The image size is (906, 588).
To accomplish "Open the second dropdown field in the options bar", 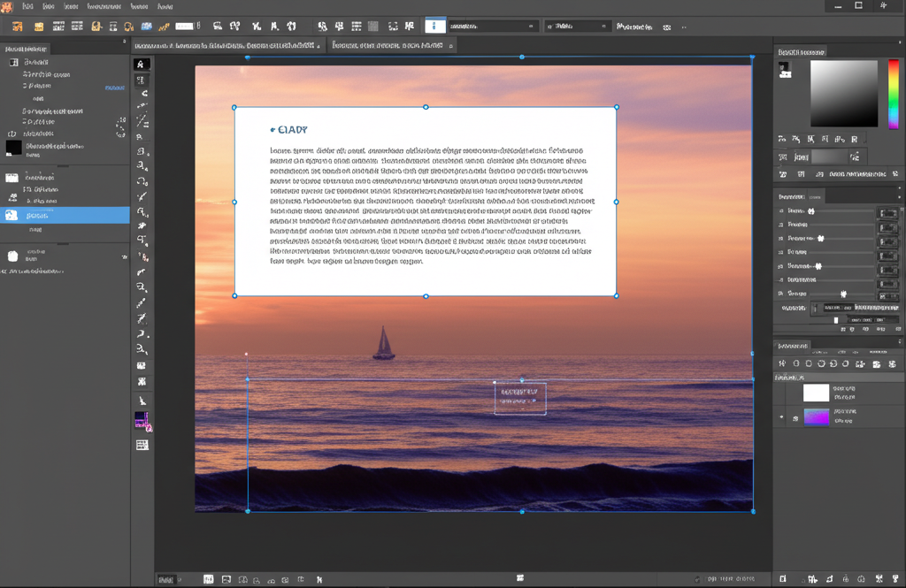I will tap(577, 27).
